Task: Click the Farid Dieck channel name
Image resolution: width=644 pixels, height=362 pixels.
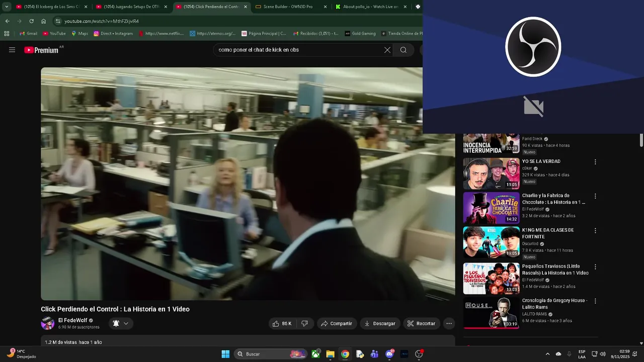Action: pyautogui.click(x=532, y=139)
